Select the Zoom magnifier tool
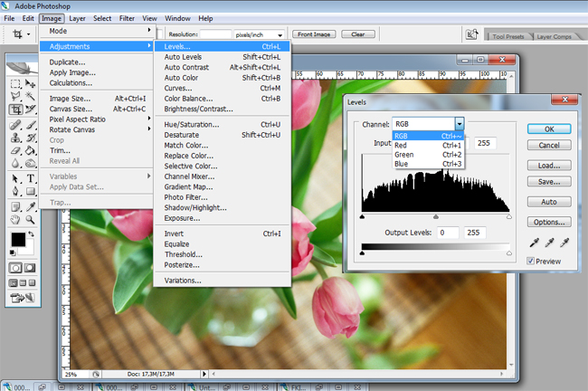Viewport: 588px width, 391px height. (31, 219)
